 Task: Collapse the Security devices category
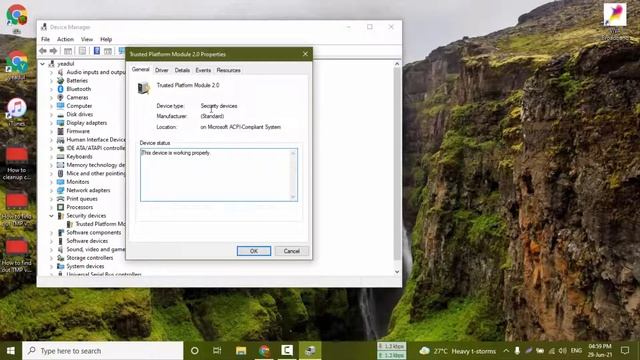coord(51,216)
